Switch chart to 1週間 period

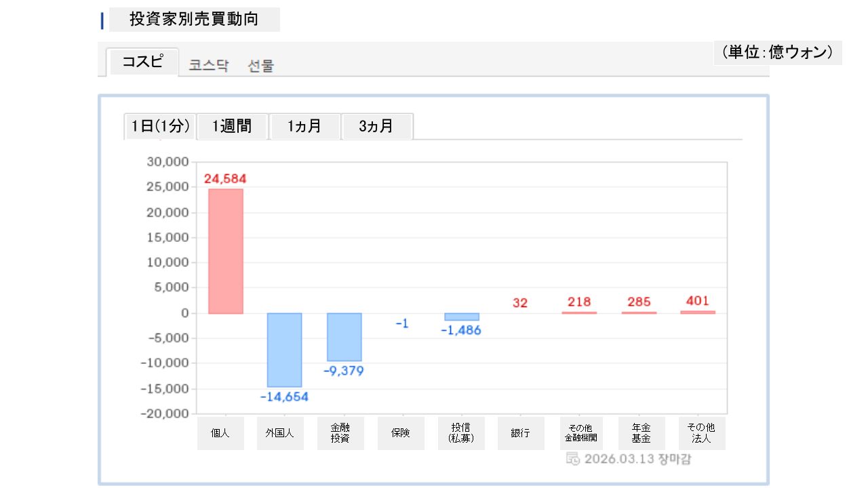[233, 126]
